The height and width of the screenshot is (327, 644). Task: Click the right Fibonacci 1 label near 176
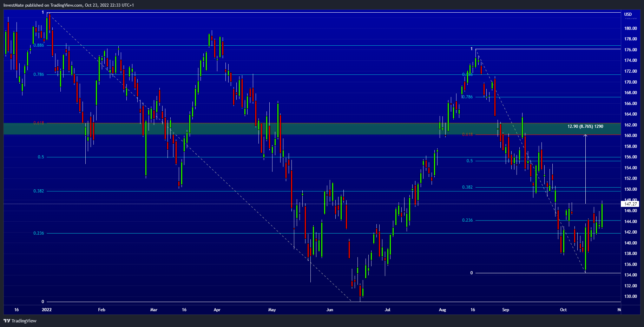[472, 49]
